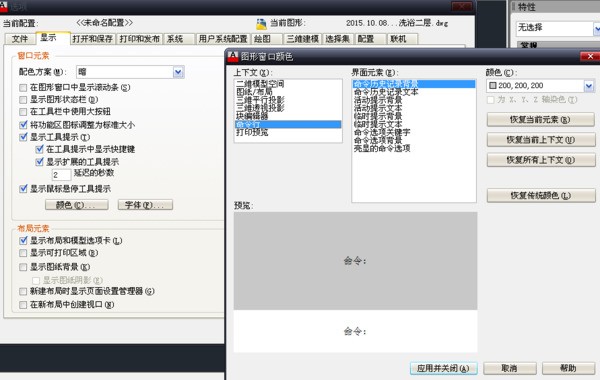
Task: Enable 在工具栏中使用大按钮 checkbox
Action: click(x=23, y=112)
